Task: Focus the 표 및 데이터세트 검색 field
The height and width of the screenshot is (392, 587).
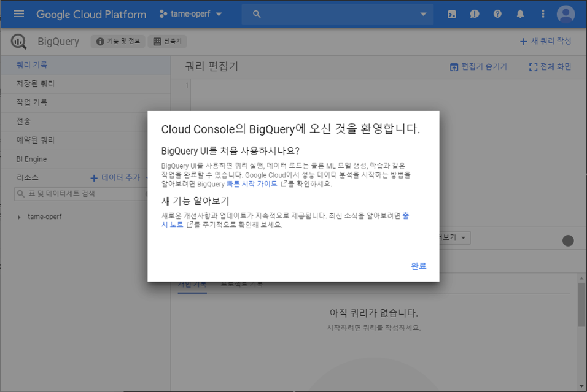Action: (x=81, y=194)
